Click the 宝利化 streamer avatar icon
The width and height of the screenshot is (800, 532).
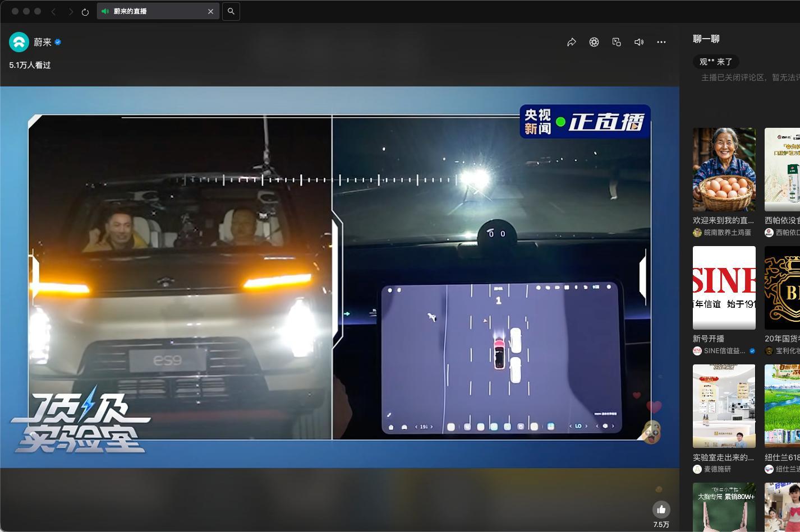point(769,350)
